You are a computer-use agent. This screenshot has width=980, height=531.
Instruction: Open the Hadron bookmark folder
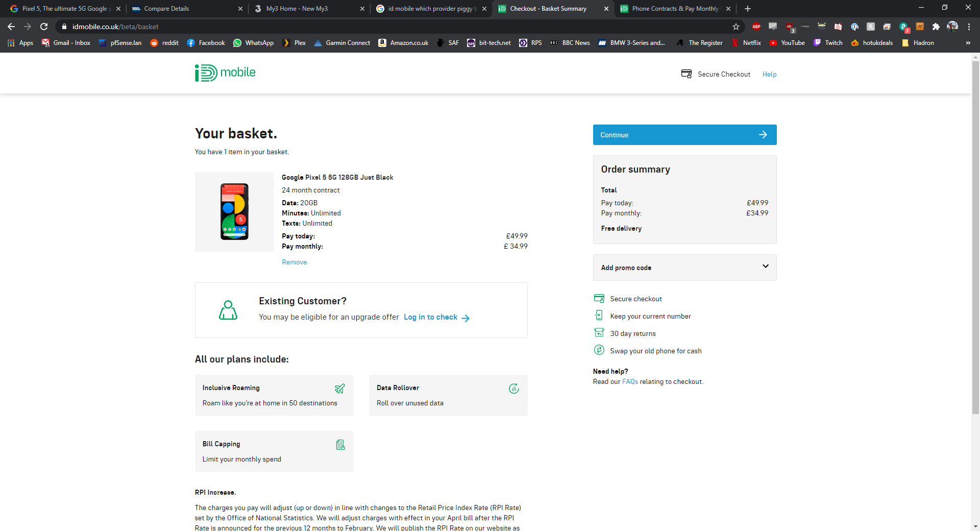pos(918,43)
